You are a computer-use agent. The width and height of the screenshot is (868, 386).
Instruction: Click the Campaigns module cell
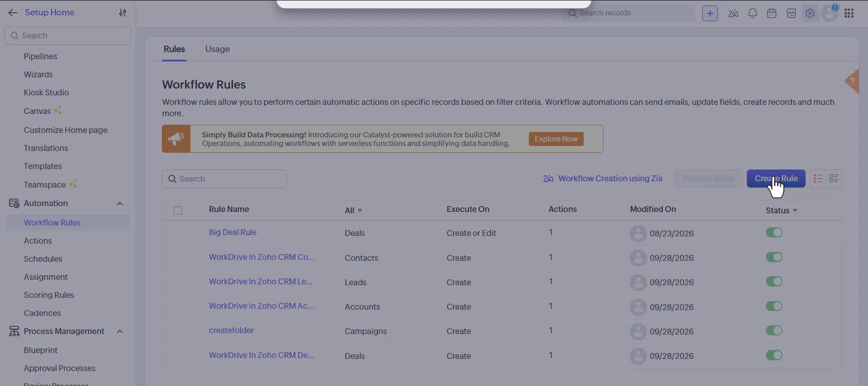point(366,331)
